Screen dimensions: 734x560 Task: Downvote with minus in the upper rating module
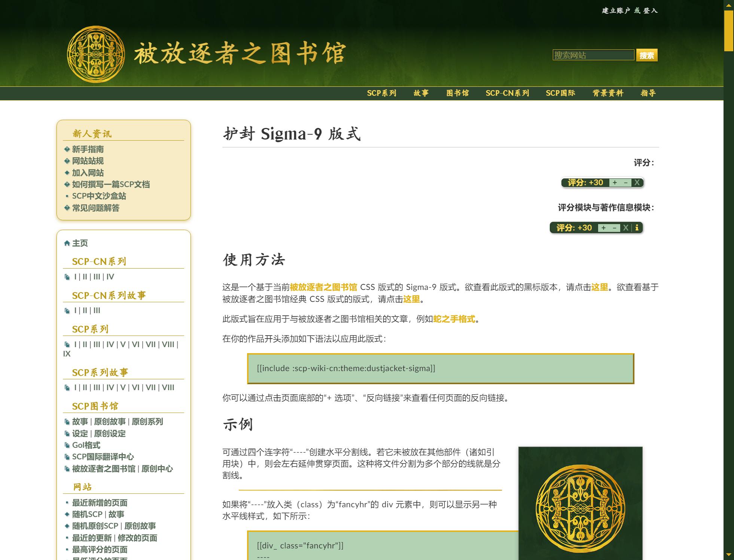click(x=625, y=183)
